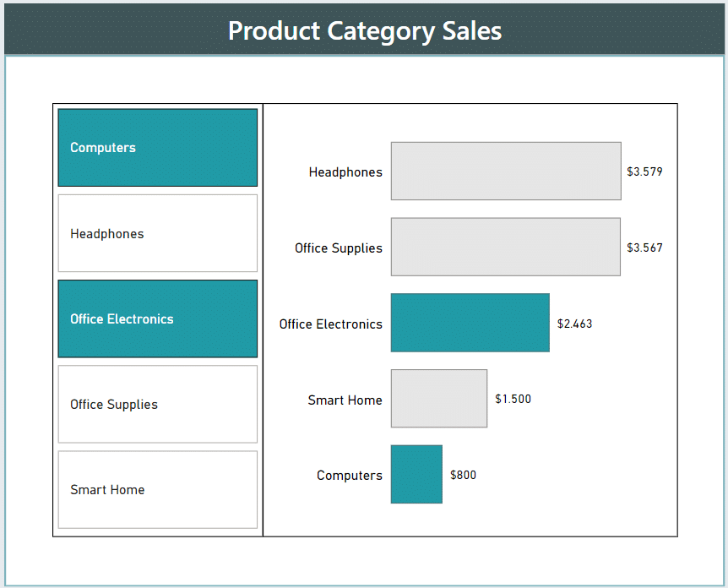Click the Office Supplies bar in the chart
Image resolution: width=728 pixels, height=588 pixels.
(505, 248)
